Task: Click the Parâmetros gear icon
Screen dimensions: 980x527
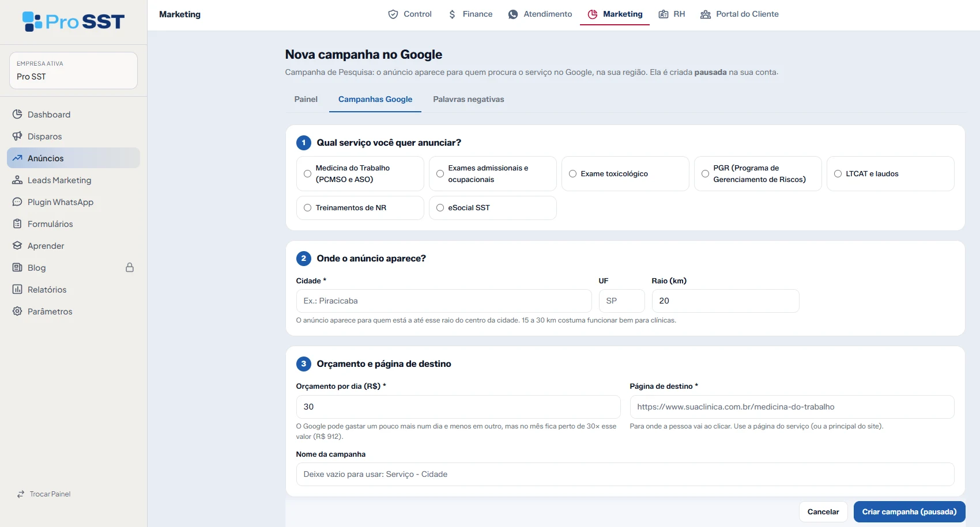Action: [17, 311]
